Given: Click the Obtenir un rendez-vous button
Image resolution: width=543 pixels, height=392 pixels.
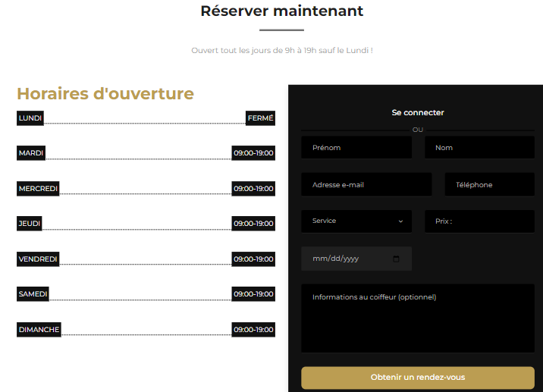Looking at the screenshot, I should [418, 378].
